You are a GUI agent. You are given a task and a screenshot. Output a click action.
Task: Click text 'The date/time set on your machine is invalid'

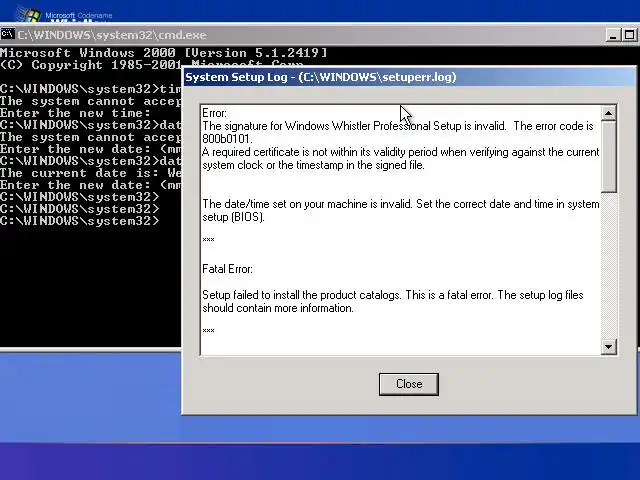pos(306,204)
